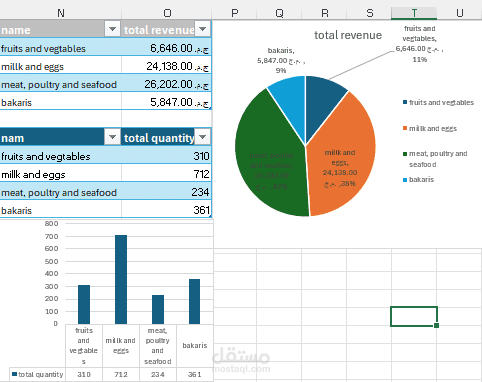
Task: Select the bakaris bar in chart
Action: (x=195, y=301)
